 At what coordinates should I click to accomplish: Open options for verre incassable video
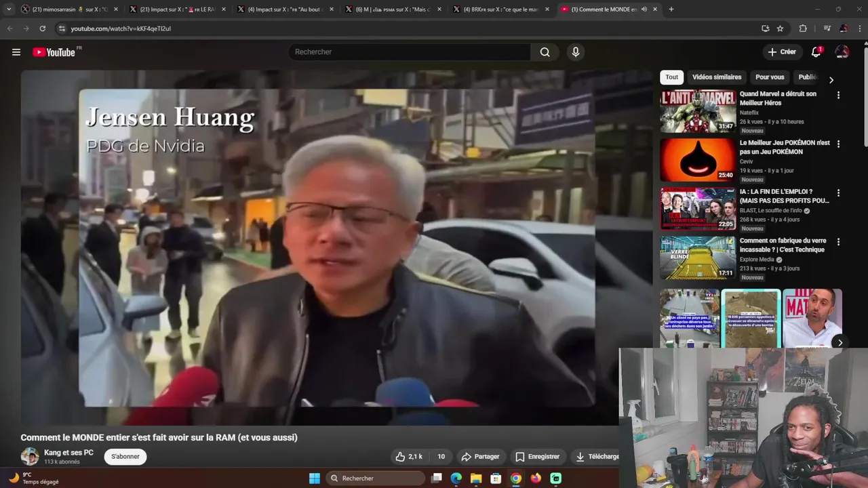click(838, 242)
